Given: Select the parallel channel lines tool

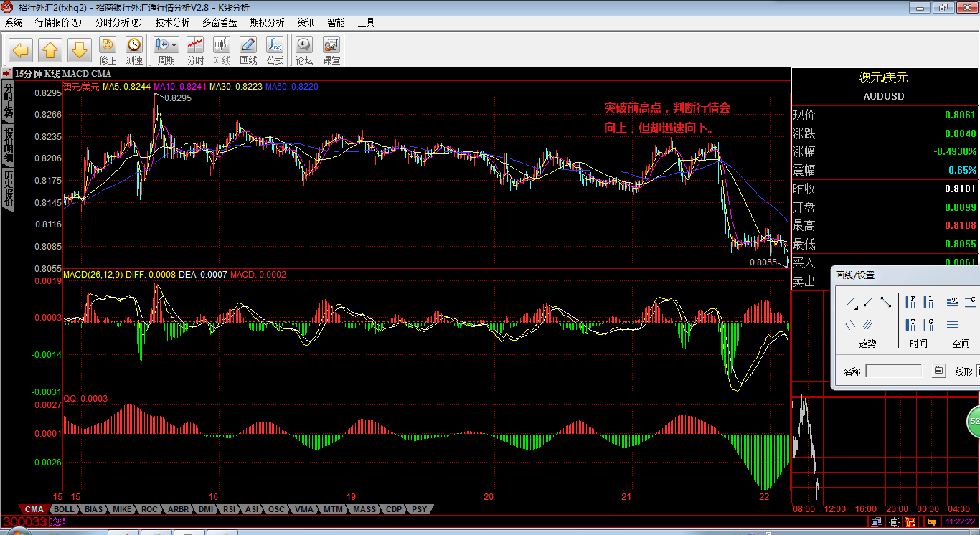Looking at the screenshot, I should tap(868, 325).
